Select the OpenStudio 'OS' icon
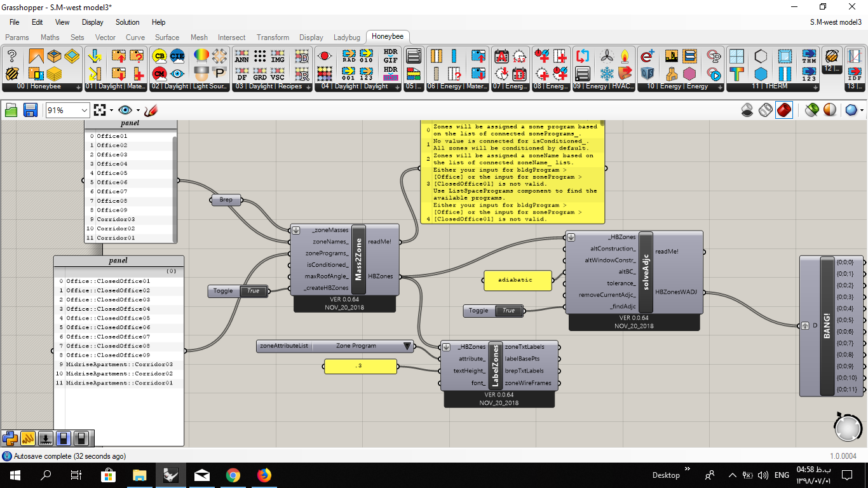Viewport: 868px width, 488px height. [x=648, y=73]
